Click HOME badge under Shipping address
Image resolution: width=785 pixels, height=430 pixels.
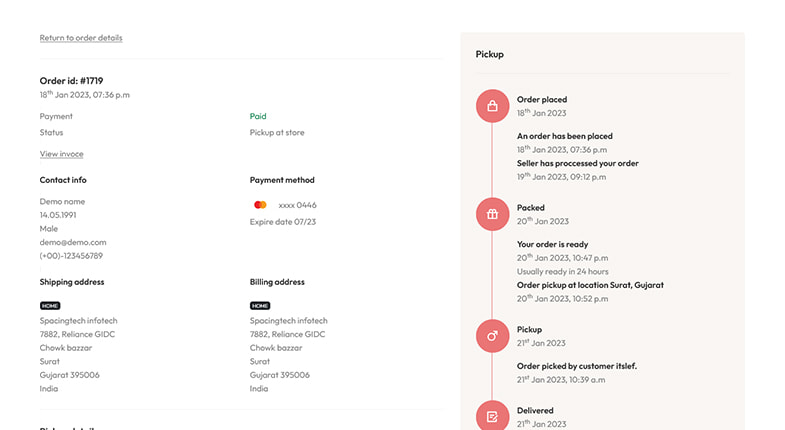51,305
